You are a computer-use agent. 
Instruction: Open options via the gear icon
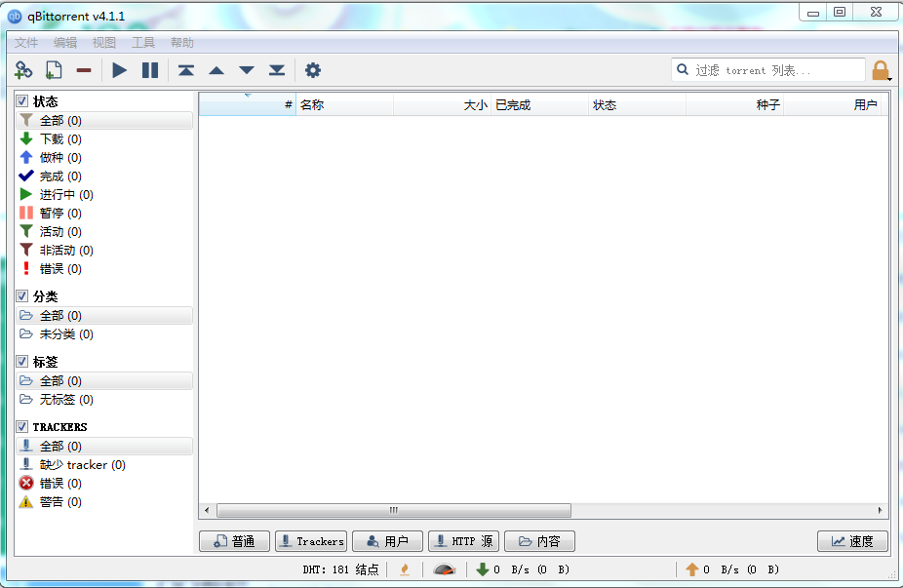[x=313, y=70]
